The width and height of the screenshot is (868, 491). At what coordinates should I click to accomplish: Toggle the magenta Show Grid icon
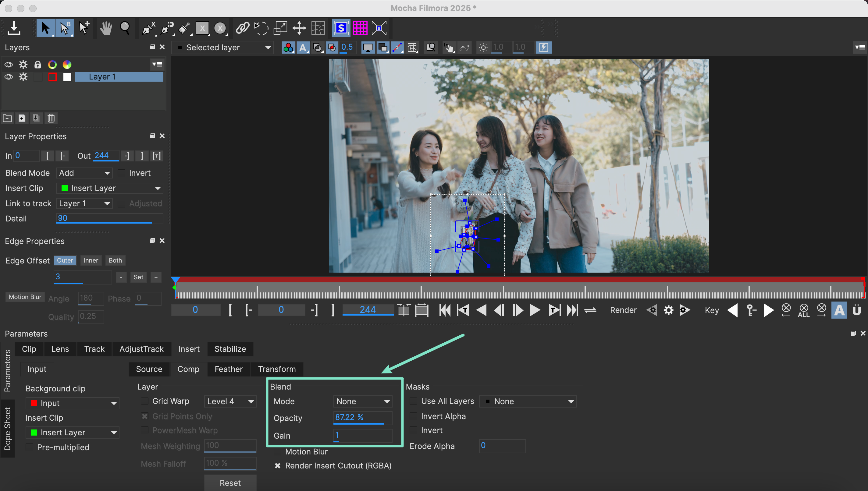(x=360, y=28)
